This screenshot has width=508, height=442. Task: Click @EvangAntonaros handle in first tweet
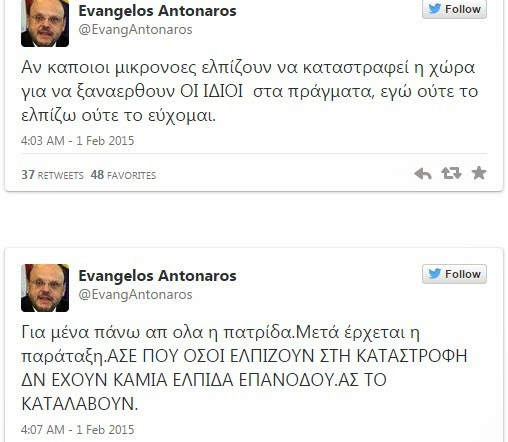coord(135,30)
